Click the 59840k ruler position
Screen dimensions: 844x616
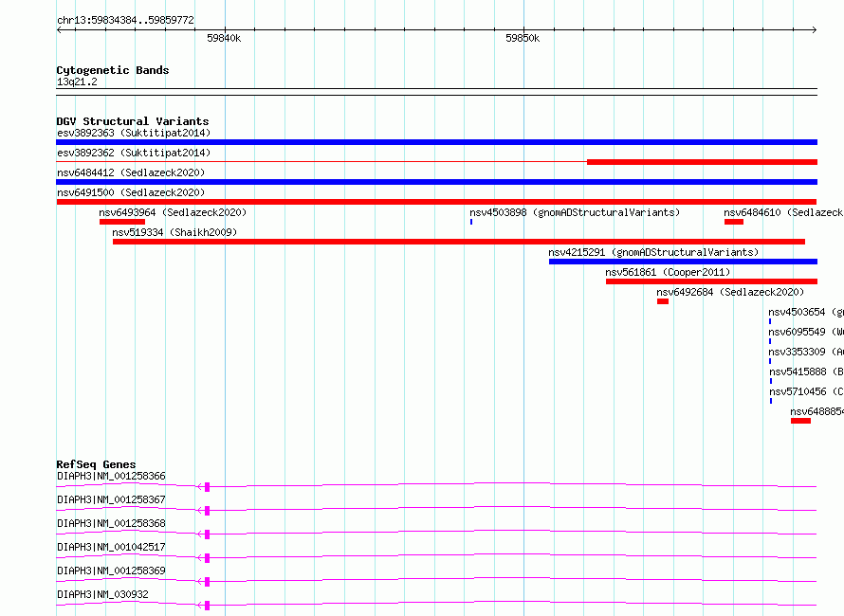coord(224,38)
